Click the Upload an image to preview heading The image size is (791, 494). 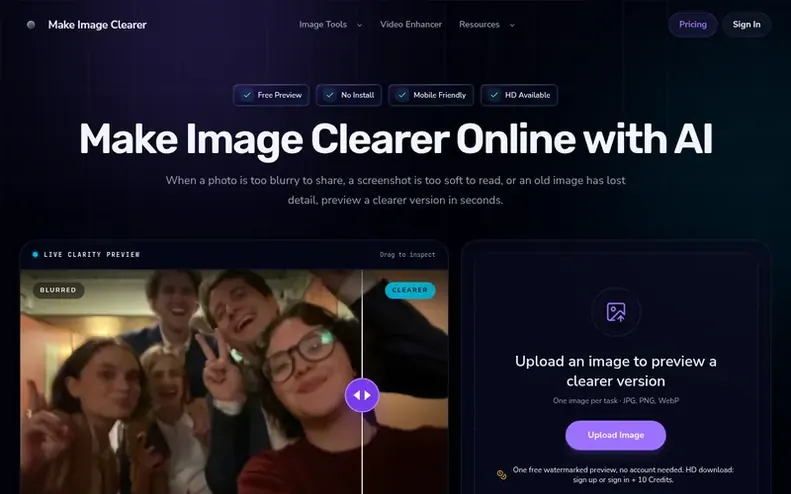pyautogui.click(x=615, y=371)
